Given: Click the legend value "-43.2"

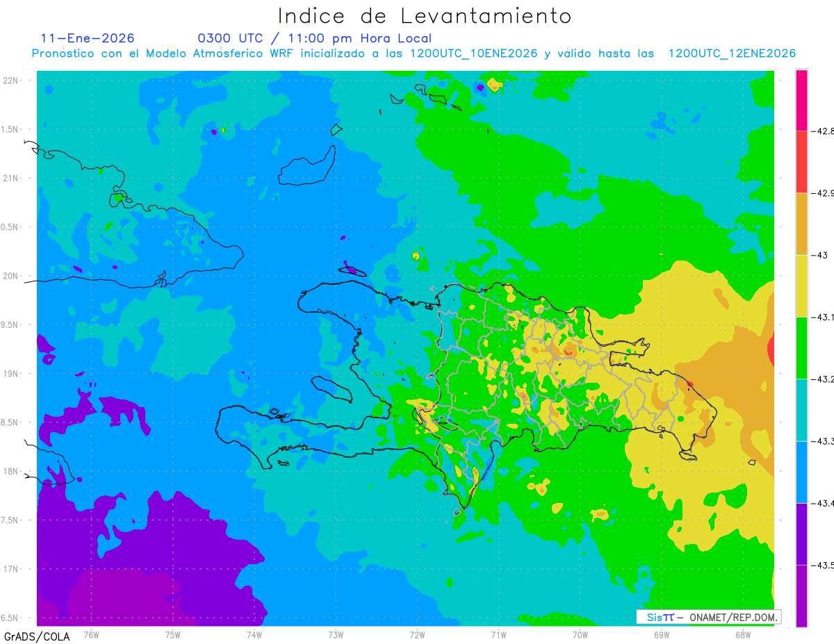Looking at the screenshot, I should (823, 379).
